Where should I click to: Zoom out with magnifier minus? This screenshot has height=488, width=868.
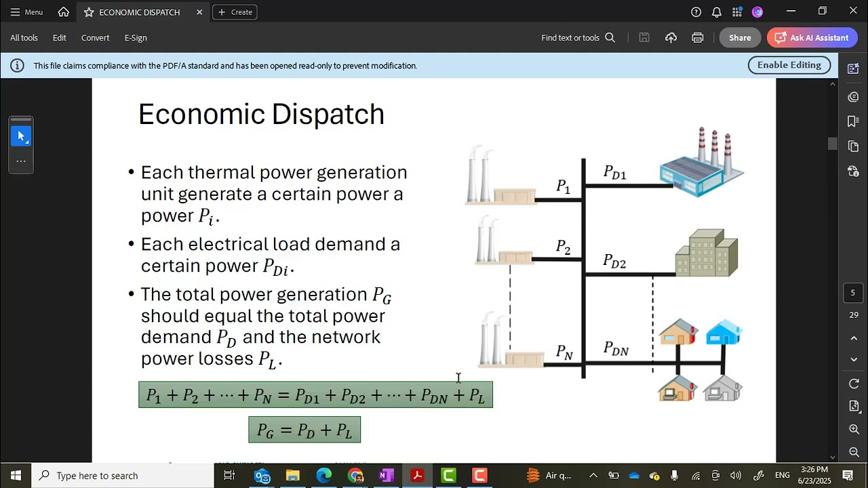pos(854,452)
